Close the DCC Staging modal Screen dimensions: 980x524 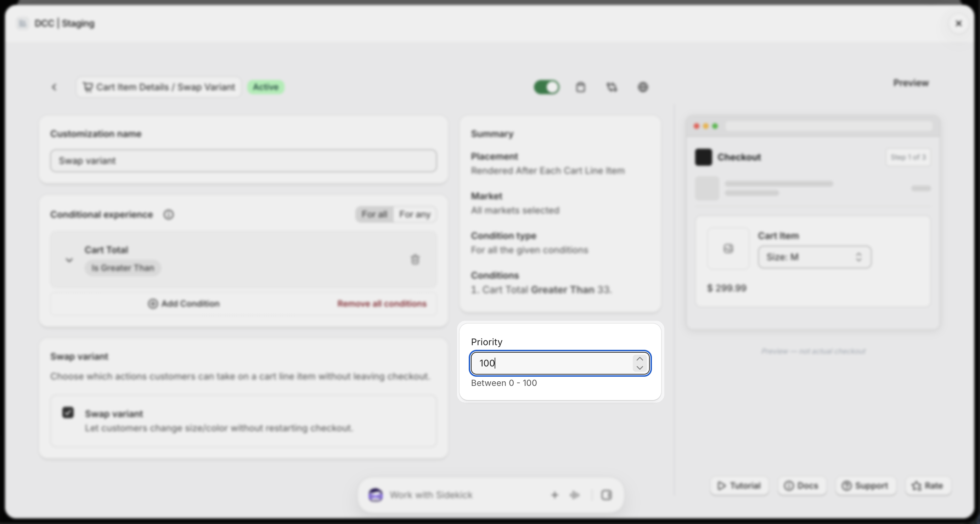coord(959,24)
